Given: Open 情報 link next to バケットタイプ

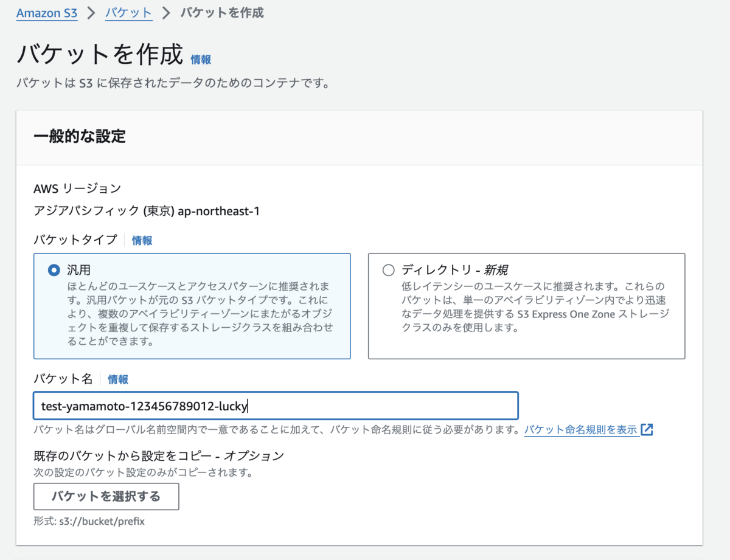Looking at the screenshot, I should (x=142, y=240).
